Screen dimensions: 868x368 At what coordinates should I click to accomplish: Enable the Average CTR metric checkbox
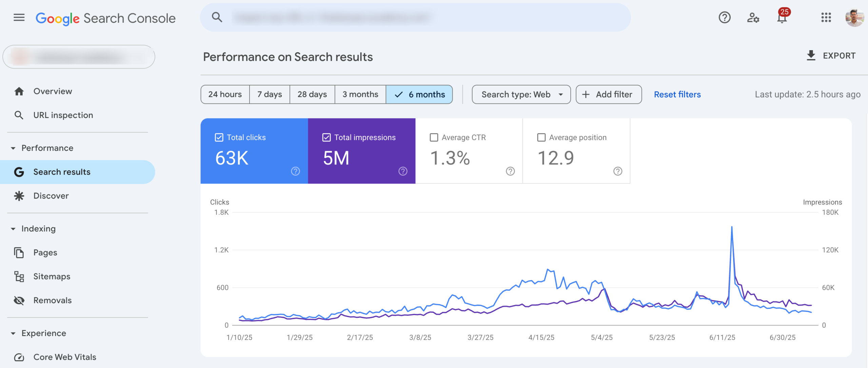(434, 137)
